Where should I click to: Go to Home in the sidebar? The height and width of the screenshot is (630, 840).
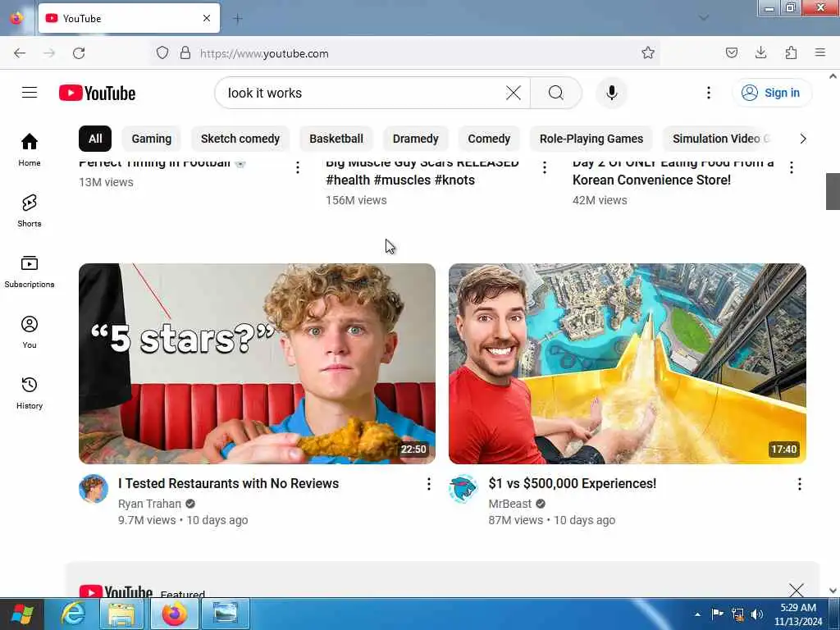pos(30,149)
